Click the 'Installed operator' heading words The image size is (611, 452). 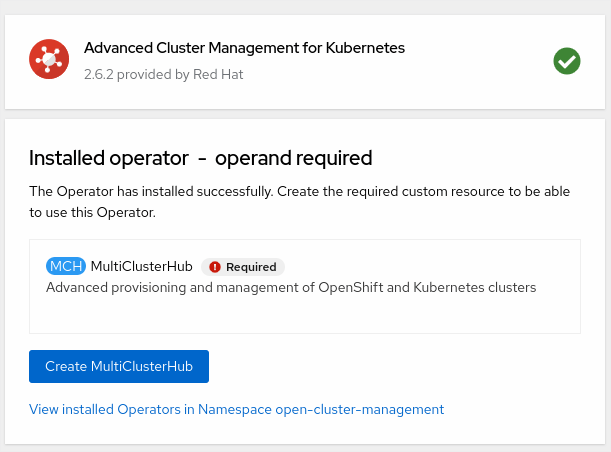coord(108,158)
